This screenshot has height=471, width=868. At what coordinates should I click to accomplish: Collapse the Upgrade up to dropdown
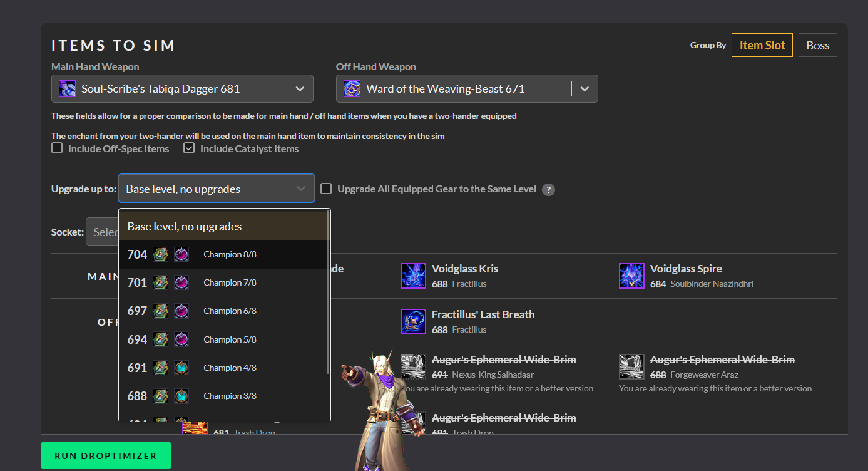click(301, 189)
